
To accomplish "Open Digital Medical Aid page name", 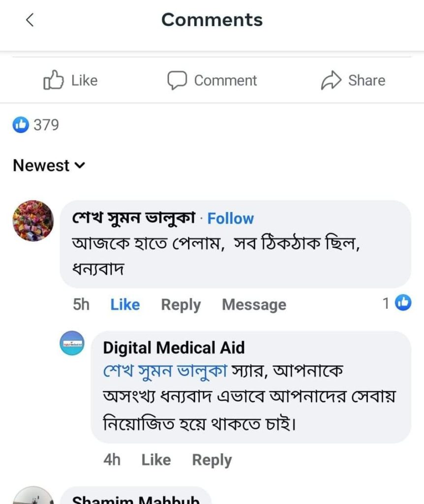I will point(174,348).
